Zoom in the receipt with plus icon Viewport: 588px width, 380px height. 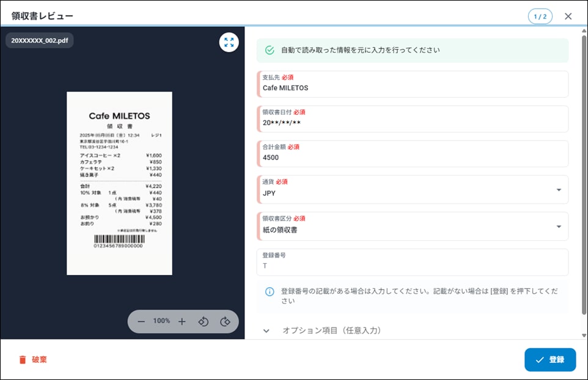pos(182,321)
